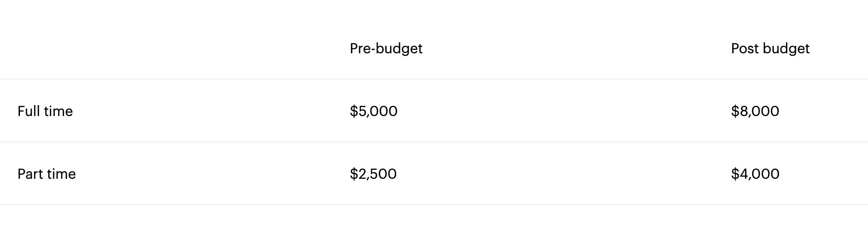Click the word "Full" in the first row
This screenshot has height=245, width=868.
tap(28, 111)
